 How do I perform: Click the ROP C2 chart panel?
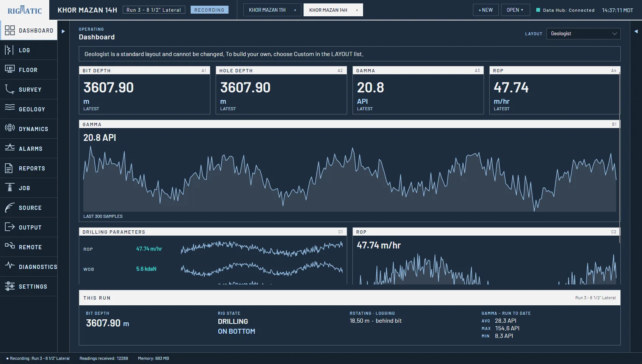487,256
